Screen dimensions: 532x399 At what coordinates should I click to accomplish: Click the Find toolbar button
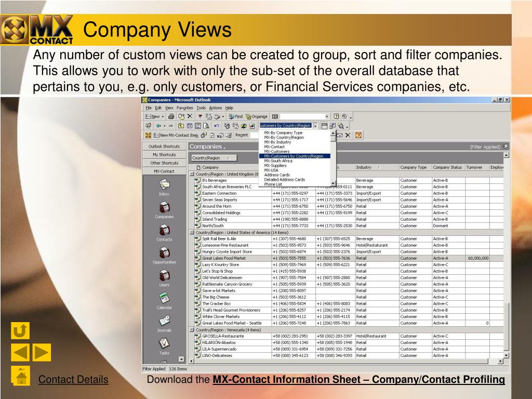tap(235, 116)
